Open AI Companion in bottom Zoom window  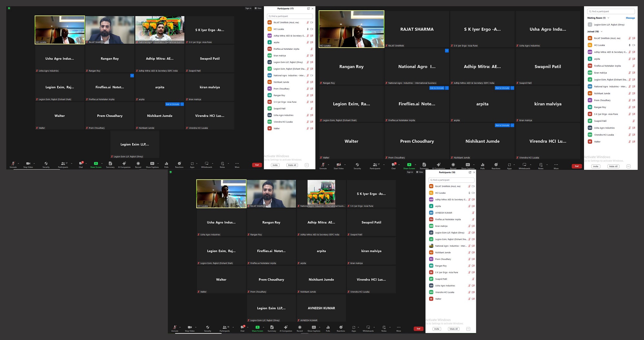pyautogui.click(x=286, y=328)
